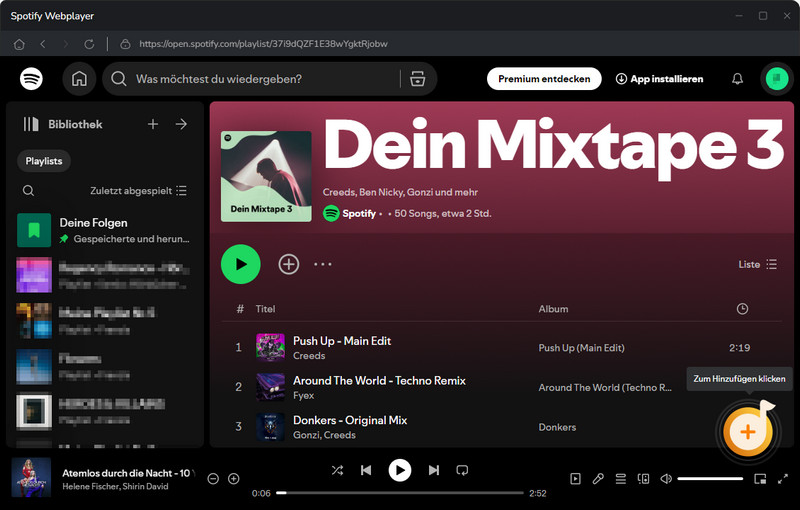The width and height of the screenshot is (800, 510).
Task: Click the orange add-music plus button
Action: (x=747, y=432)
